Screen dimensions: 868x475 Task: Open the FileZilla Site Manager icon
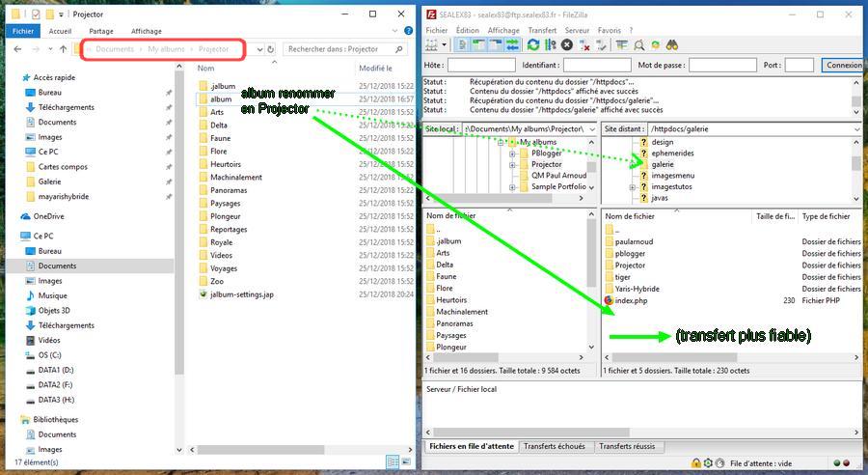coord(431,45)
